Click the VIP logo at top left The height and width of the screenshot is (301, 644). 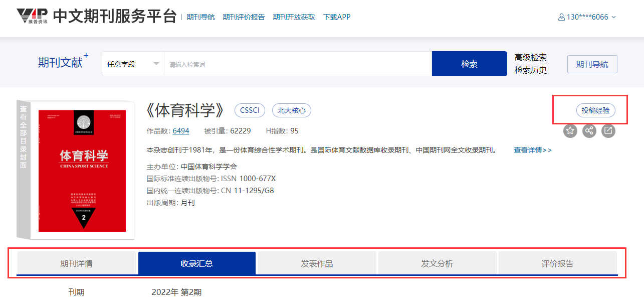coord(32,16)
